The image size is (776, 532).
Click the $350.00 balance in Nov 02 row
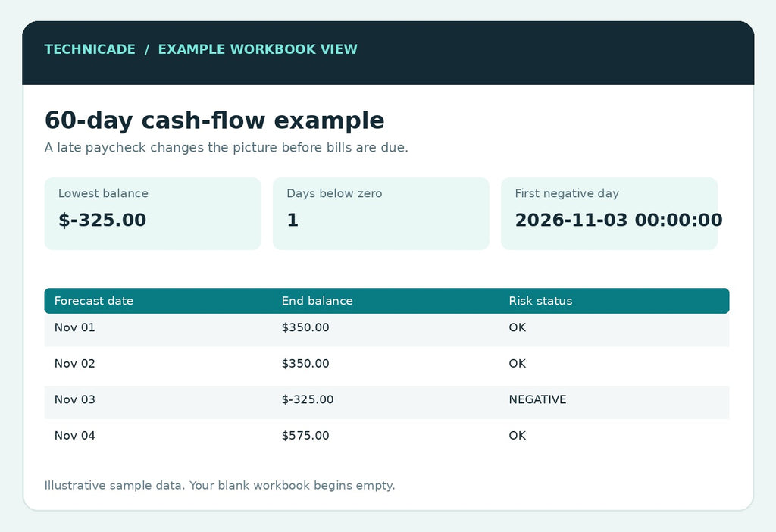(305, 364)
